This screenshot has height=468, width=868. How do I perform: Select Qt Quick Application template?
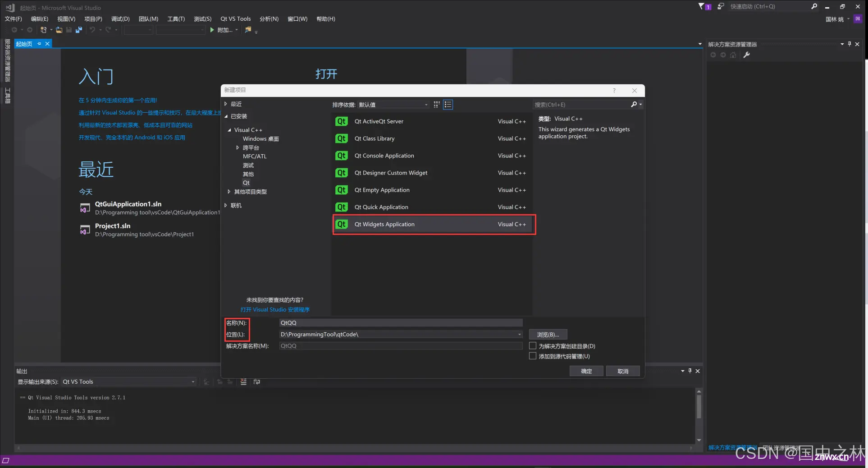432,207
